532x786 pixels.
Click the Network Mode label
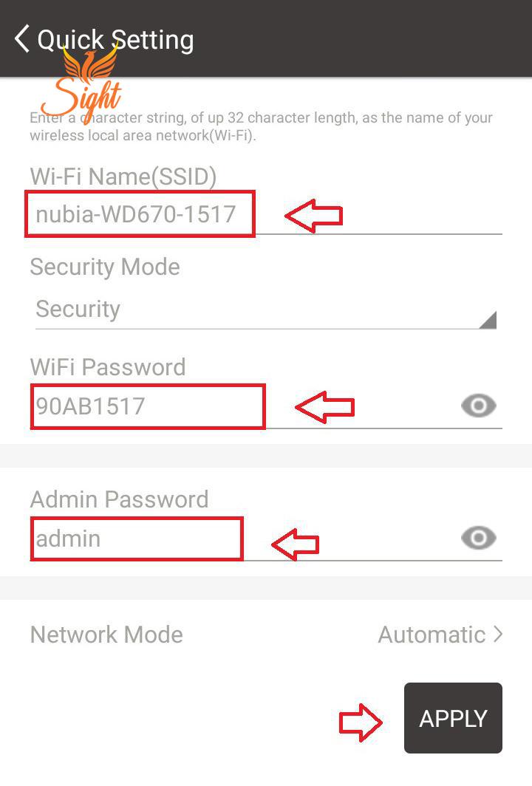coord(106,634)
